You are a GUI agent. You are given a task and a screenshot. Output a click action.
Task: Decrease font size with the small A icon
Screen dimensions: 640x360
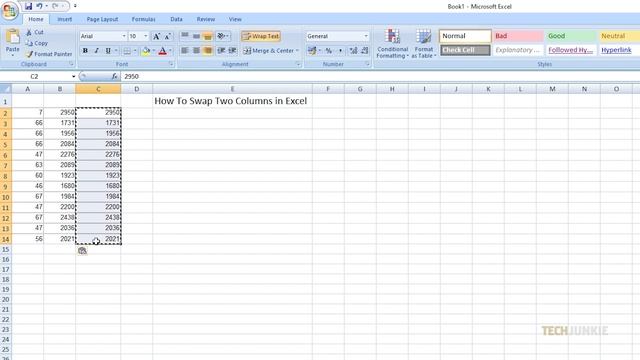point(168,36)
